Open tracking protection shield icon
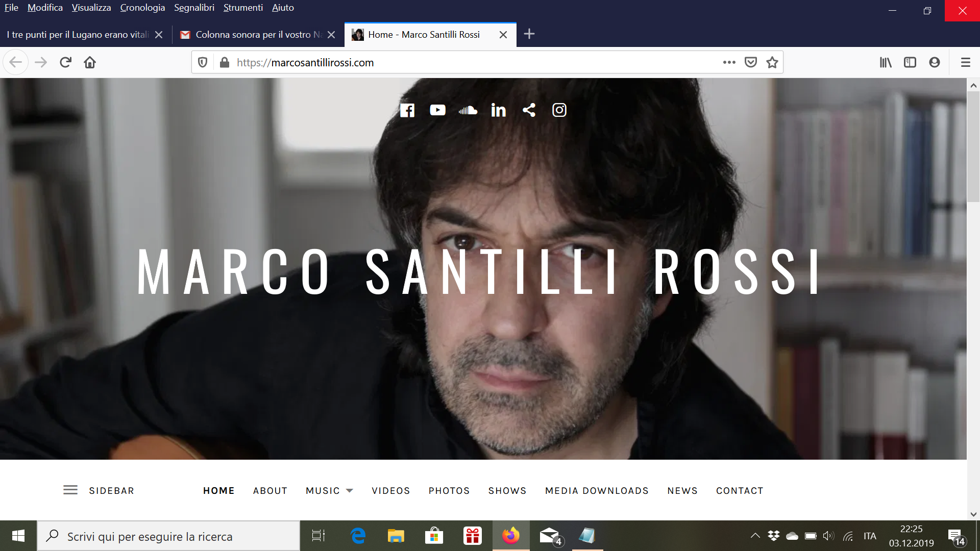980x551 pixels. [x=203, y=62]
